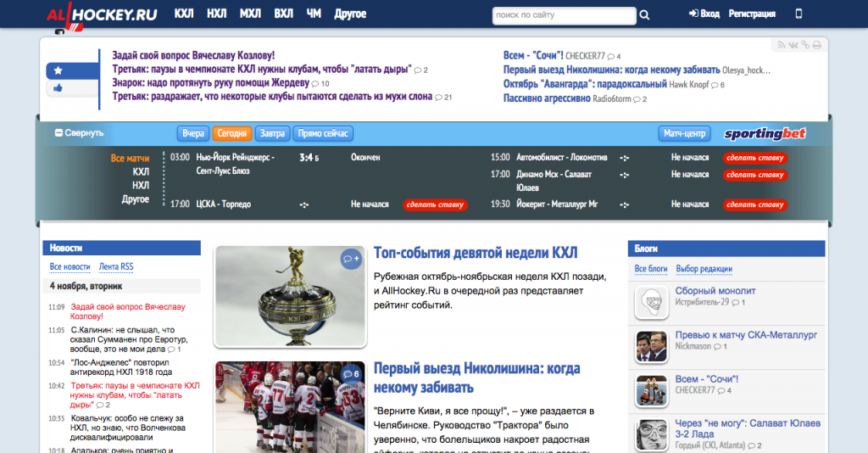Open Третьяк: раздражает, что некоторые клубы story
The image size is (868, 453).
(x=272, y=97)
